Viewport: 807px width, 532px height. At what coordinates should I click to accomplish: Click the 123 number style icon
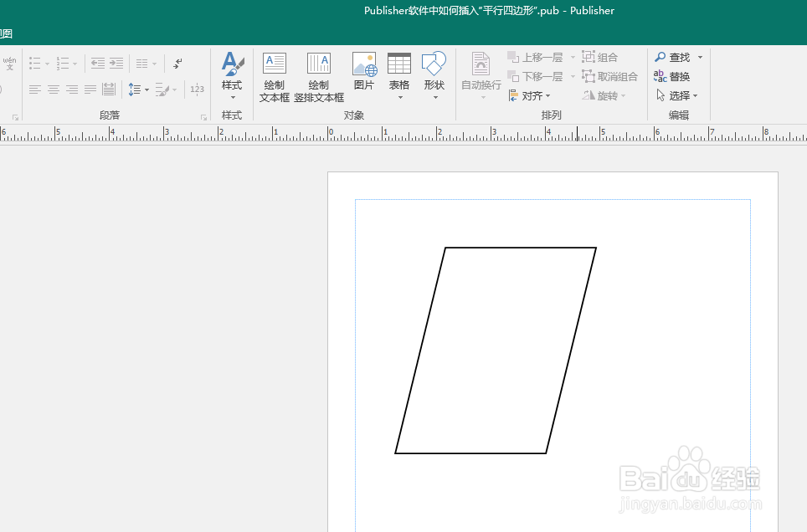click(x=197, y=89)
